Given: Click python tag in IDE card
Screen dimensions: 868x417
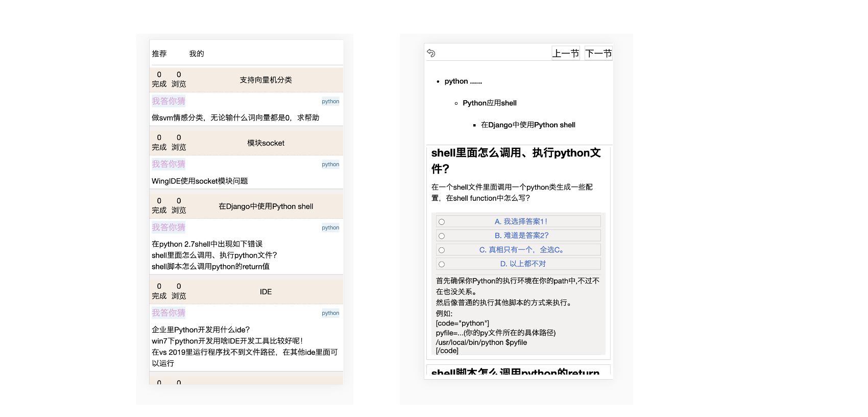Looking at the screenshot, I should coord(330,313).
